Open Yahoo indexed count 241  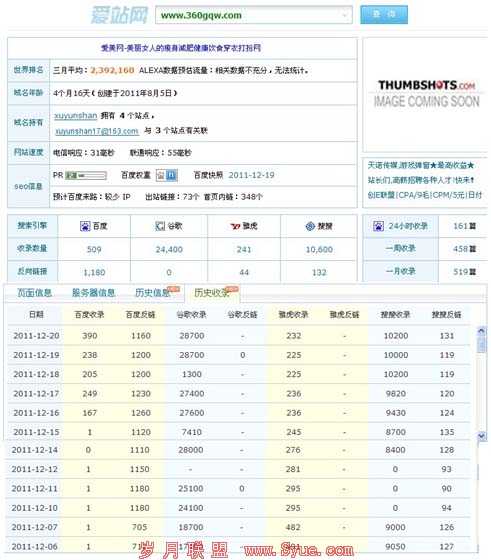click(x=244, y=249)
